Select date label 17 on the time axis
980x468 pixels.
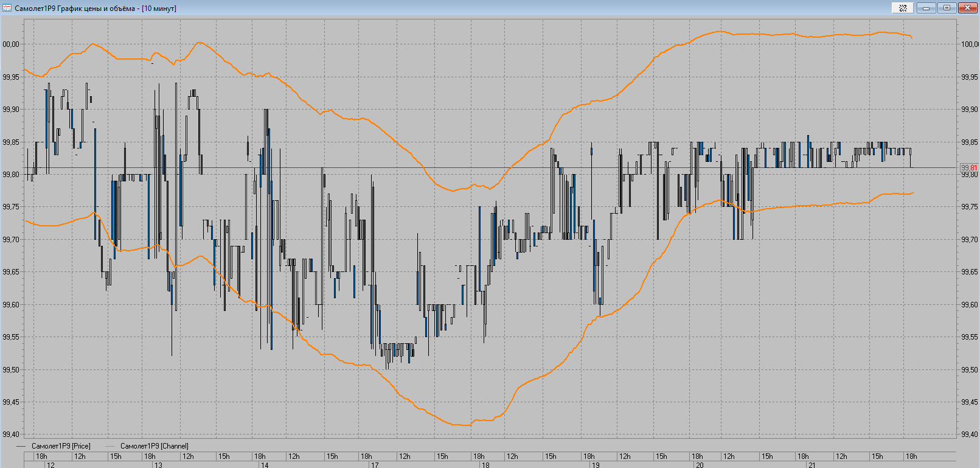(x=375, y=465)
